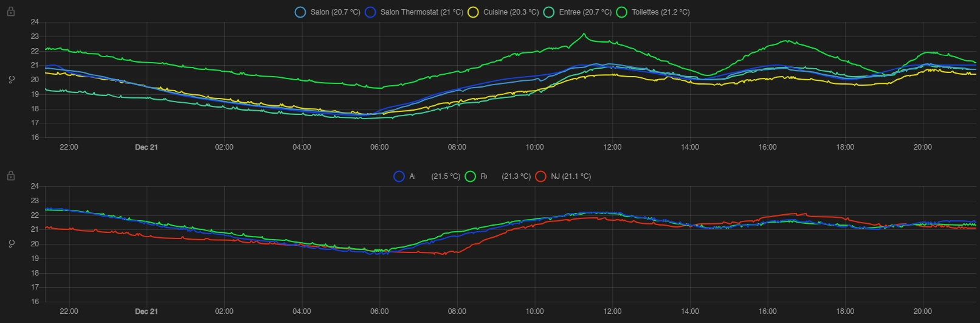The width and height of the screenshot is (980, 323).
Task: Click the 20:00 label on top chart axis
Action: point(922,147)
